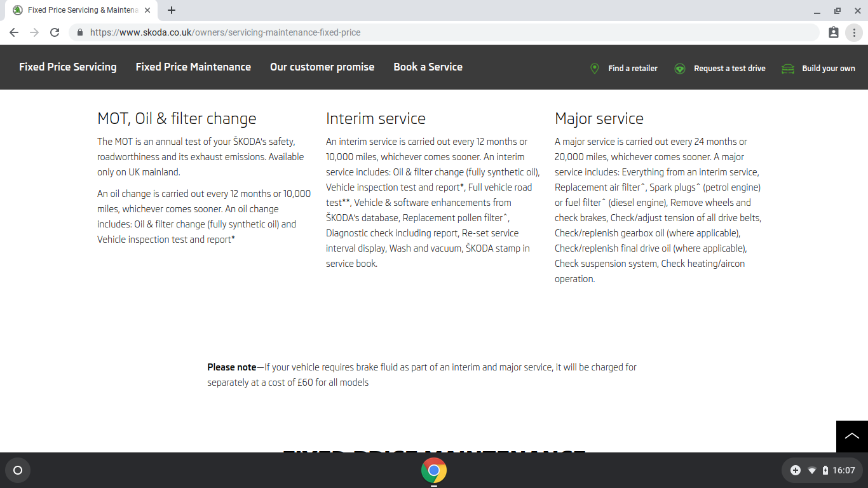Open the Chrome three-dot menu
Screen dimensions: 868x488
[x=855, y=32]
